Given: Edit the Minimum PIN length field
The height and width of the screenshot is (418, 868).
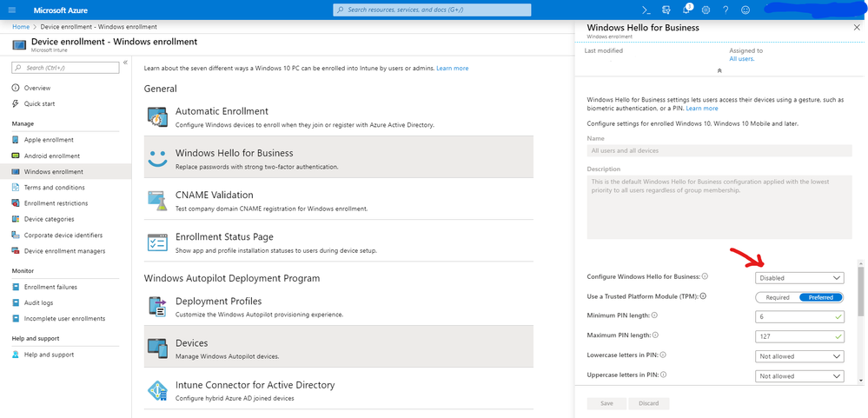Looking at the screenshot, I should pos(799,317).
